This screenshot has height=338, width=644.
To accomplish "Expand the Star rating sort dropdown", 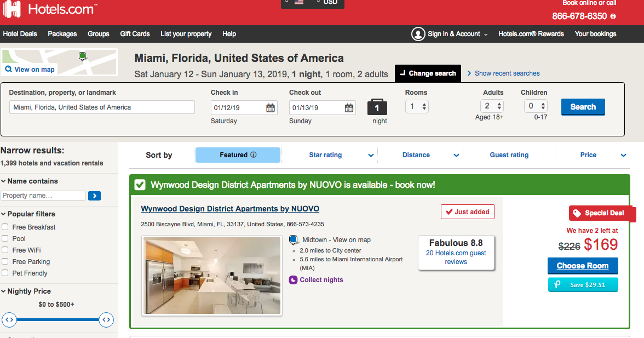I will pyautogui.click(x=371, y=156).
